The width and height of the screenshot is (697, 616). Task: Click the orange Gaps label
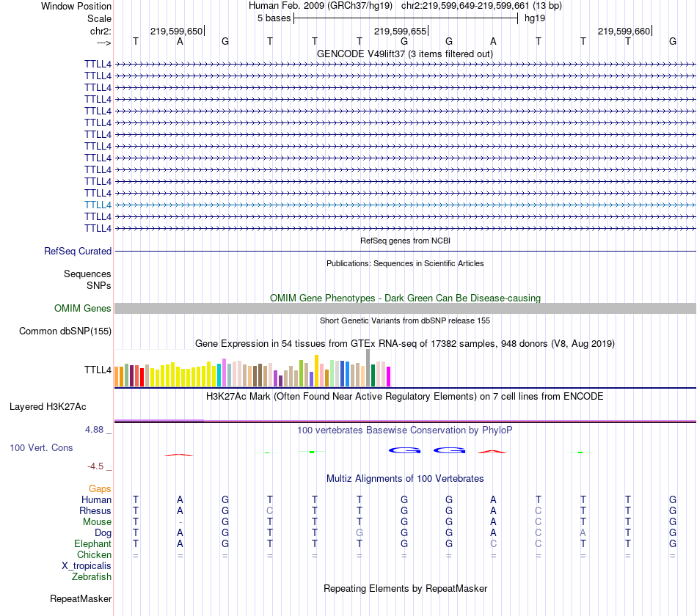pos(100,489)
